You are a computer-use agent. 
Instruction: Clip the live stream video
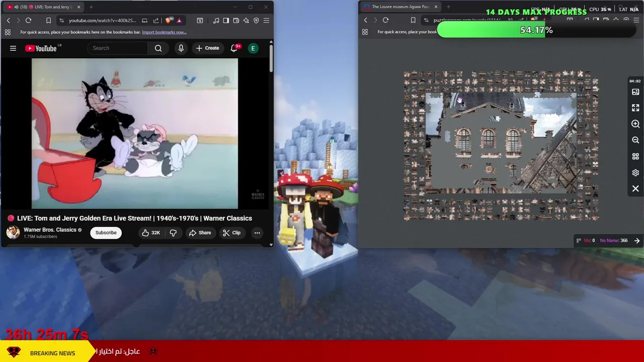point(231,233)
